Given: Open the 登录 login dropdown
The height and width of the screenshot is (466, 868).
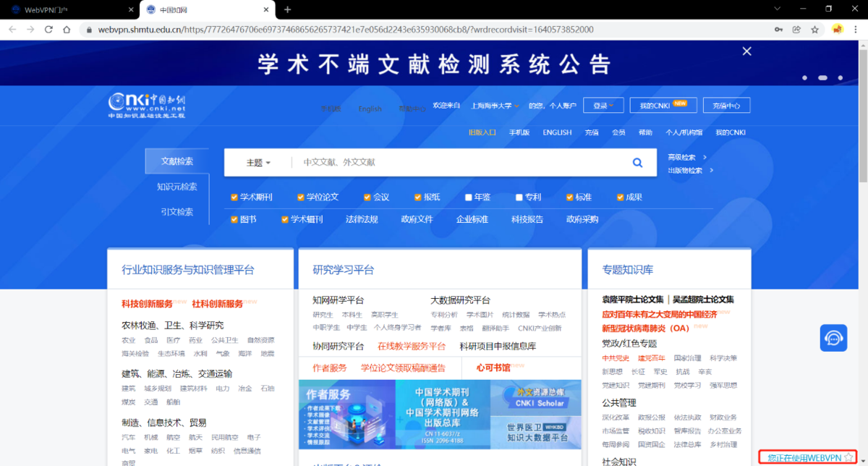Looking at the screenshot, I should point(603,106).
